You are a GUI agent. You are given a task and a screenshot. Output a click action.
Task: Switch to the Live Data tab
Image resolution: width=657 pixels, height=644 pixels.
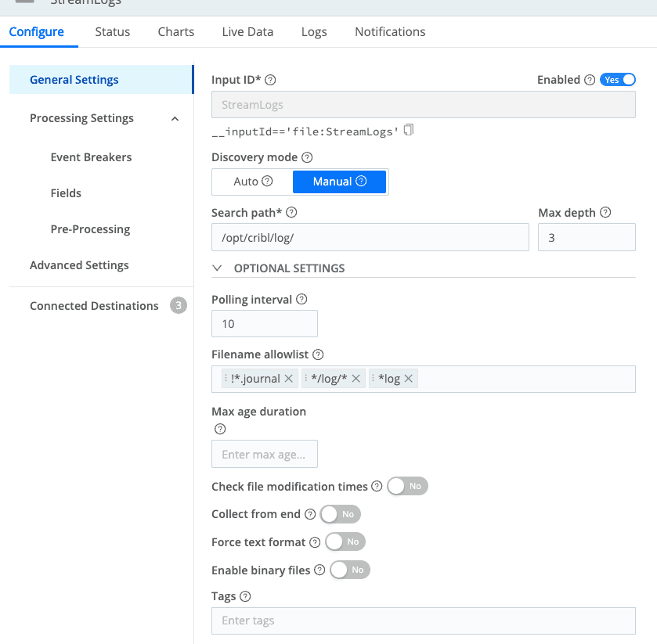pos(247,32)
